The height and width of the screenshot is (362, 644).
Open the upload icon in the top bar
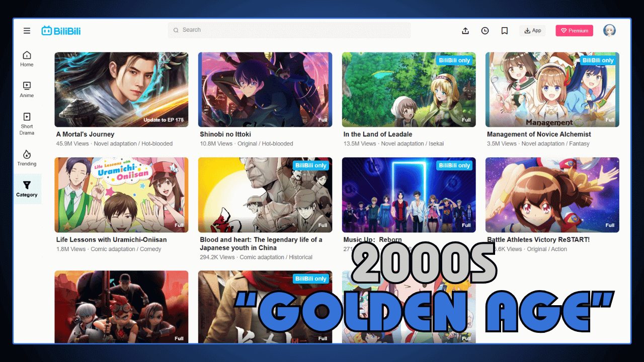465,30
